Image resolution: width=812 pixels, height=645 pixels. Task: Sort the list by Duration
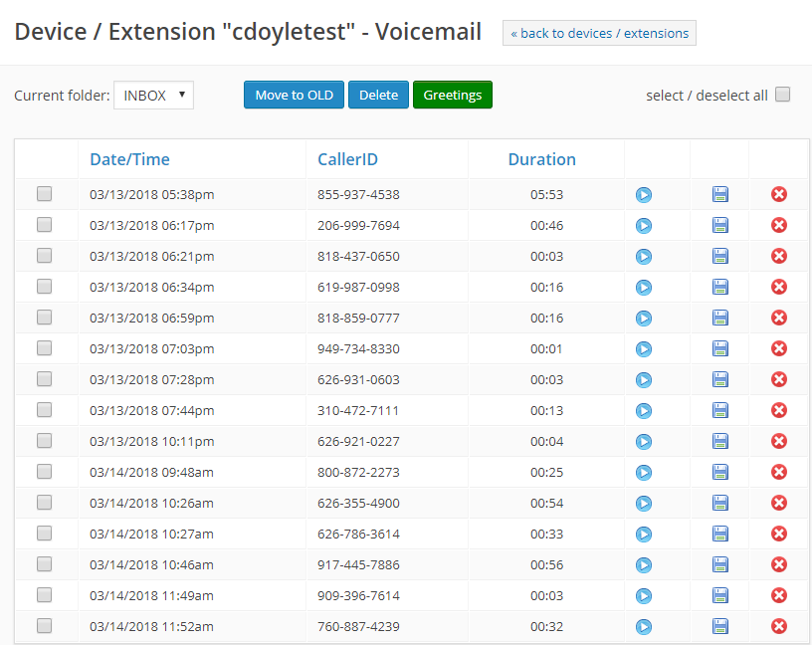(541, 159)
